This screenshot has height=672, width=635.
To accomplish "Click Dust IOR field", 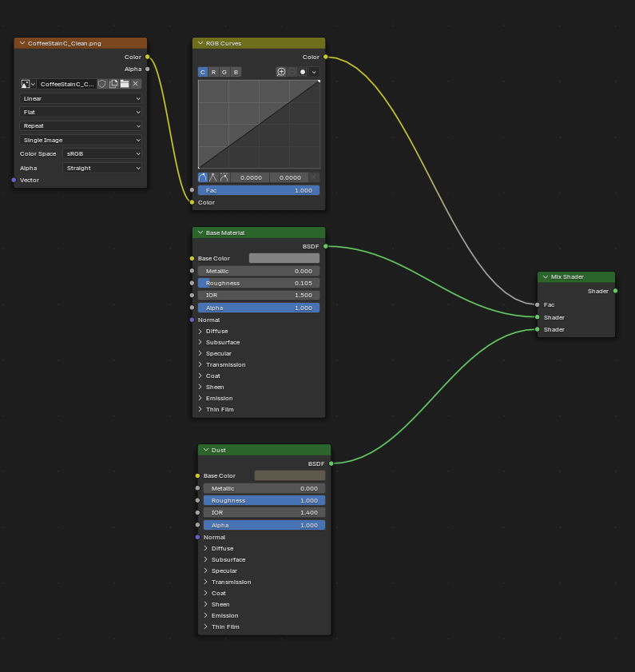I will pos(264,512).
